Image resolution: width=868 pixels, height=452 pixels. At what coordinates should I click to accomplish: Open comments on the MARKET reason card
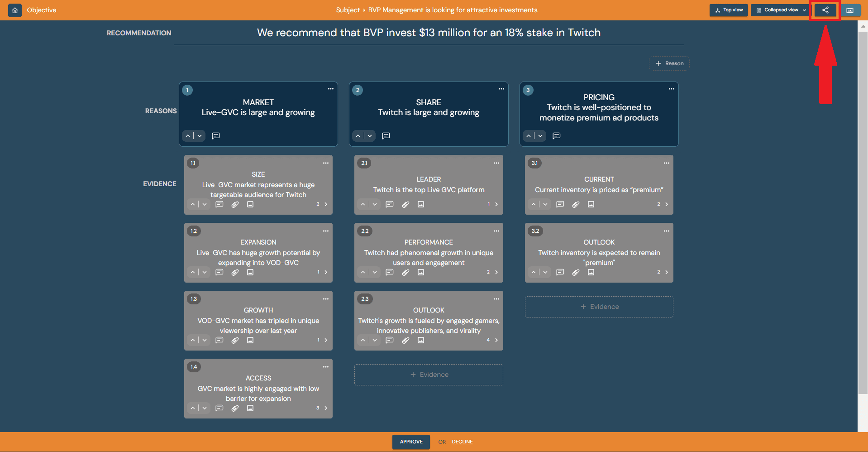[x=216, y=136]
